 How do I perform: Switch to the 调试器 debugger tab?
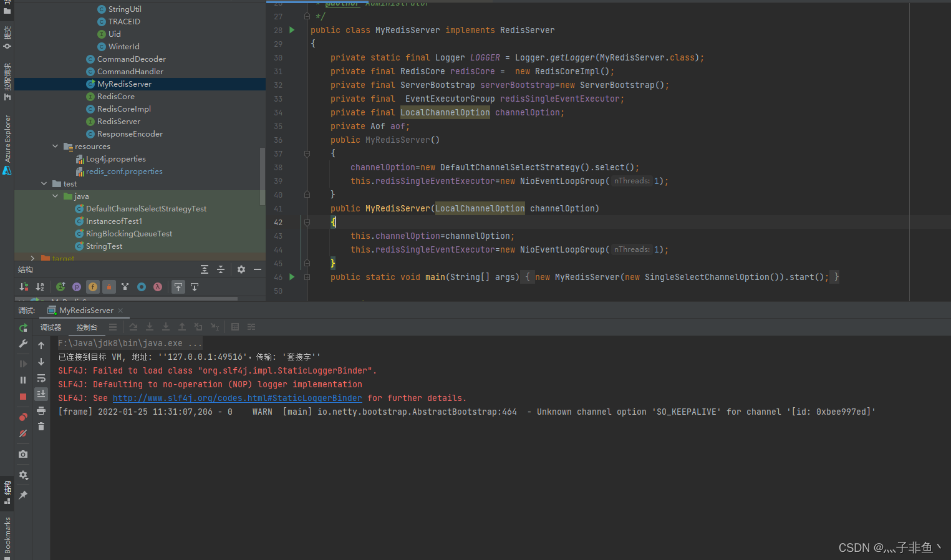51,327
